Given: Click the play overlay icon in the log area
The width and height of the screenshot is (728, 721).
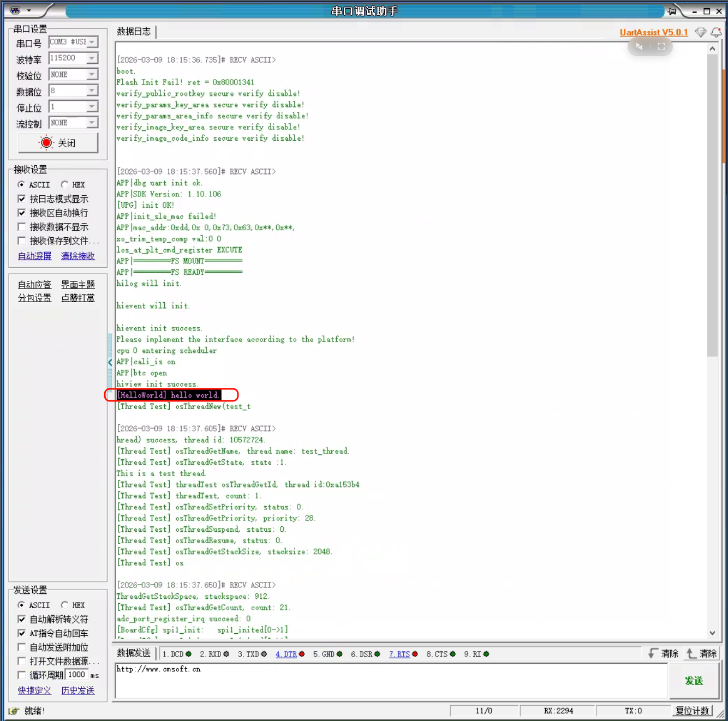Looking at the screenshot, I should [639, 46].
